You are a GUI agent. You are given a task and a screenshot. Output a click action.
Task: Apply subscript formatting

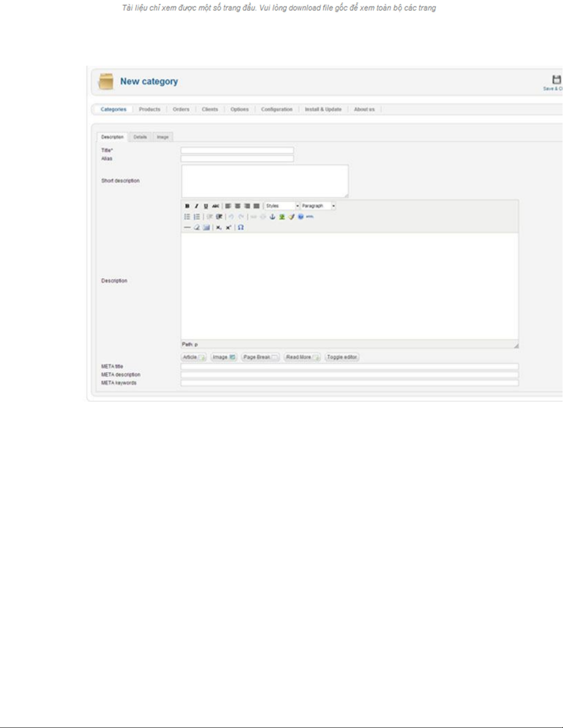[219, 227]
